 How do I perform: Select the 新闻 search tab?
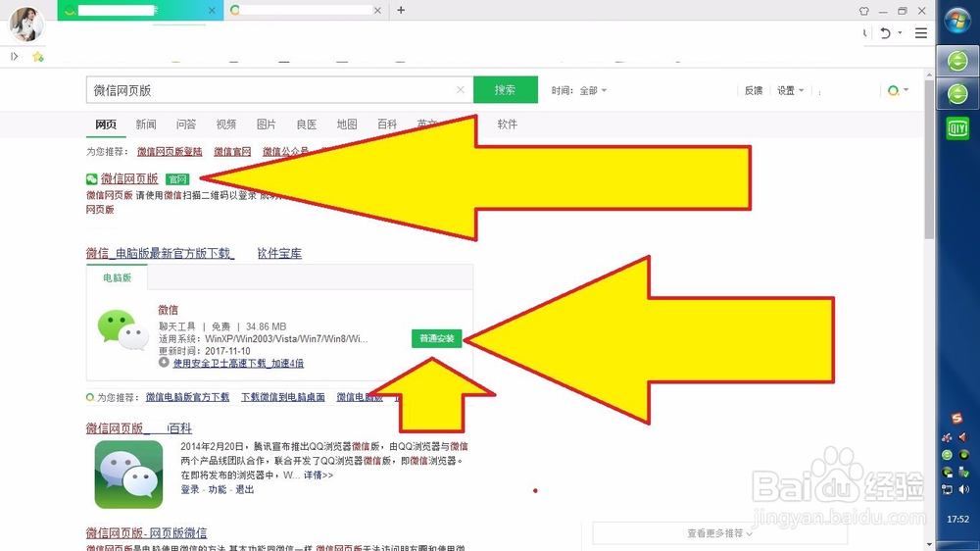146,125
